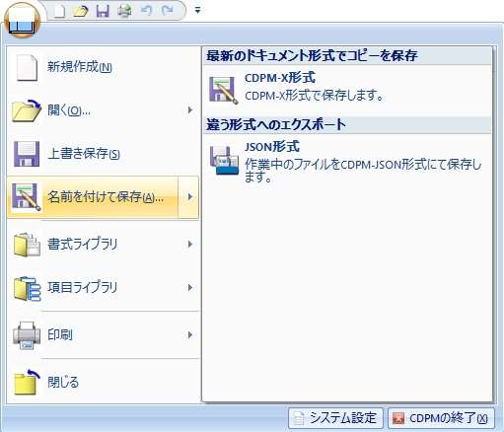Screen dimensions: 504x432
Task: Click the Redo arrow in quick access toolbar
Action: click(x=168, y=11)
